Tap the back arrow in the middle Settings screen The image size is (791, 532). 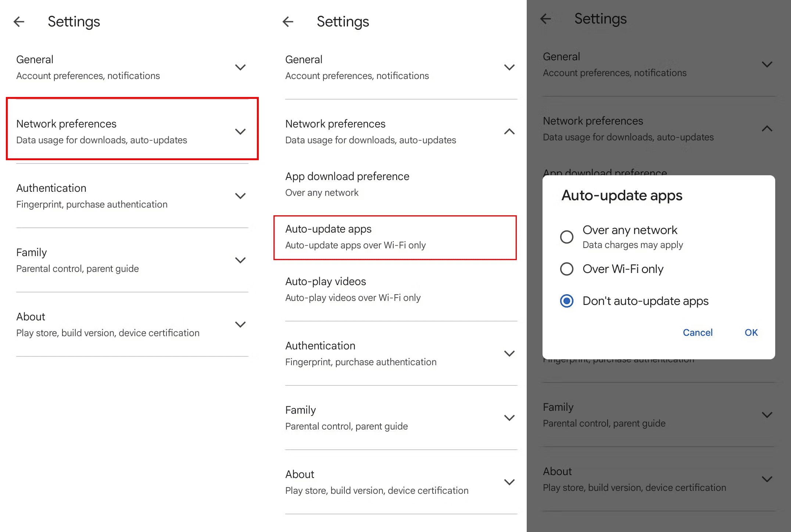click(x=288, y=22)
